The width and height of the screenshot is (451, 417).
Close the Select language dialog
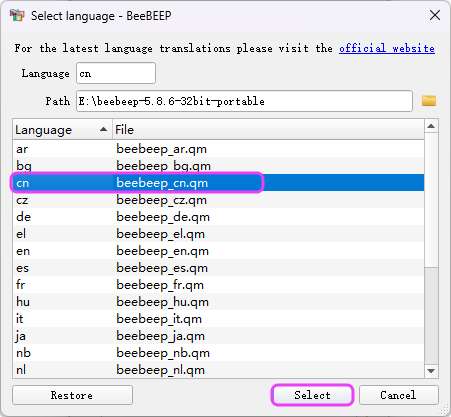click(435, 15)
